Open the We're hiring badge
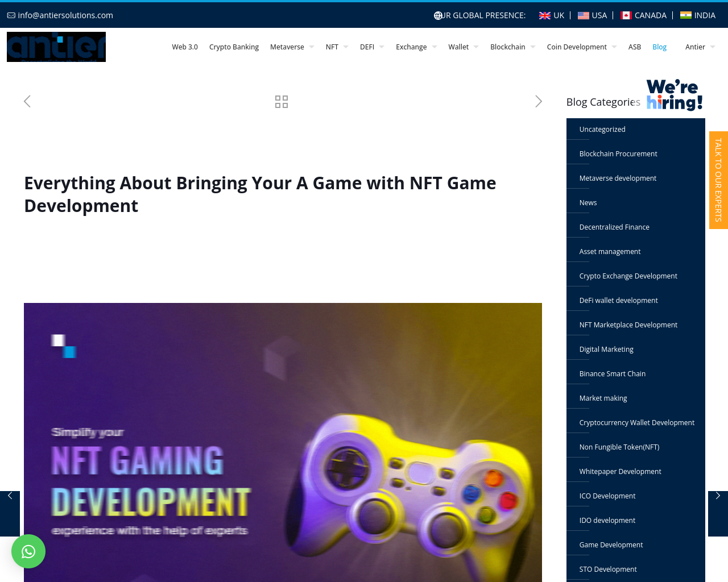 (675, 94)
